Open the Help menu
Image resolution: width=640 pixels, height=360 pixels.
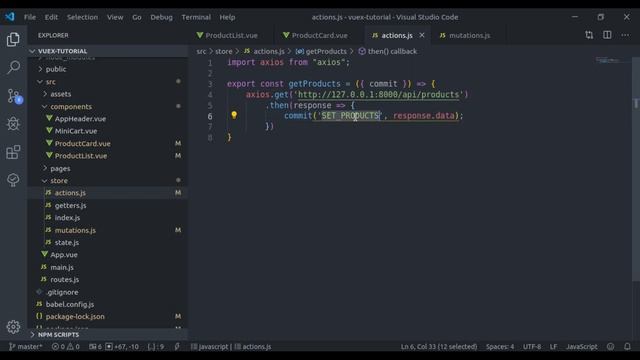click(x=227, y=17)
